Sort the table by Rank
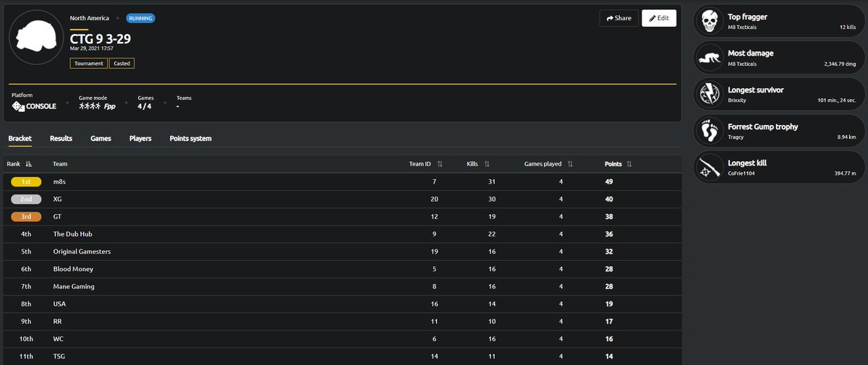Screen dimensions: 868x365 pyautogui.click(x=28, y=164)
